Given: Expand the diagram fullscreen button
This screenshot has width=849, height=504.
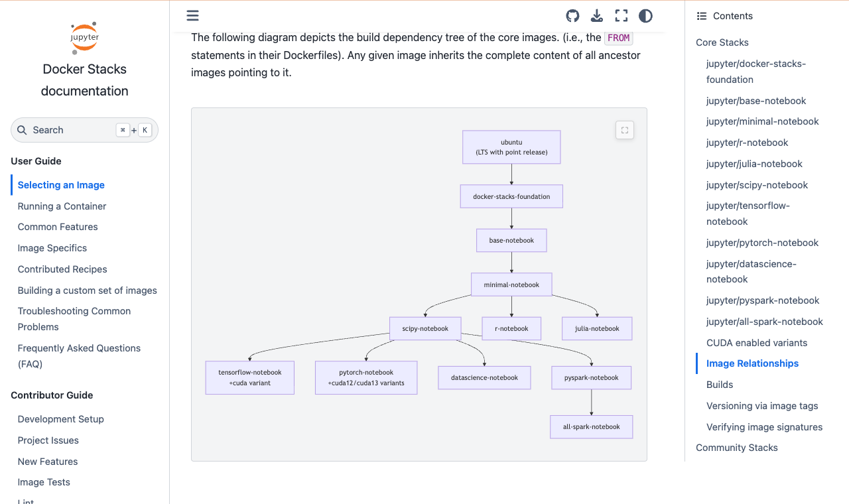Looking at the screenshot, I should 625,131.
